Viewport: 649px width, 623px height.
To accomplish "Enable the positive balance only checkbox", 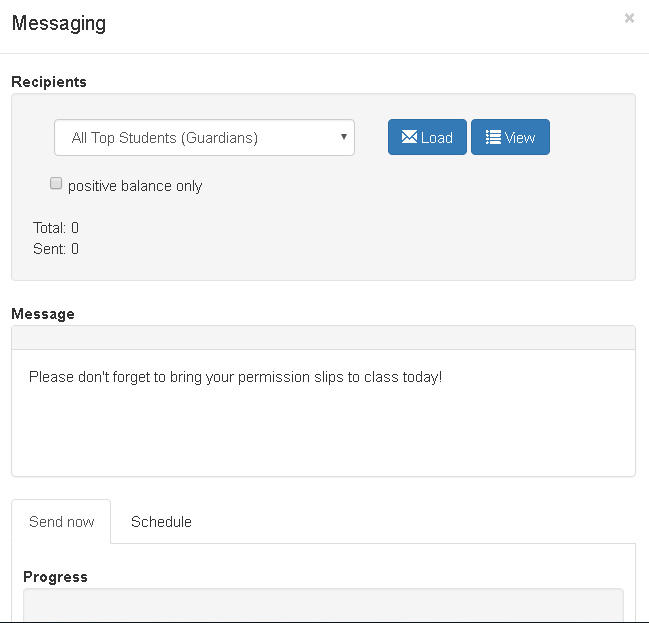I will tap(56, 183).
